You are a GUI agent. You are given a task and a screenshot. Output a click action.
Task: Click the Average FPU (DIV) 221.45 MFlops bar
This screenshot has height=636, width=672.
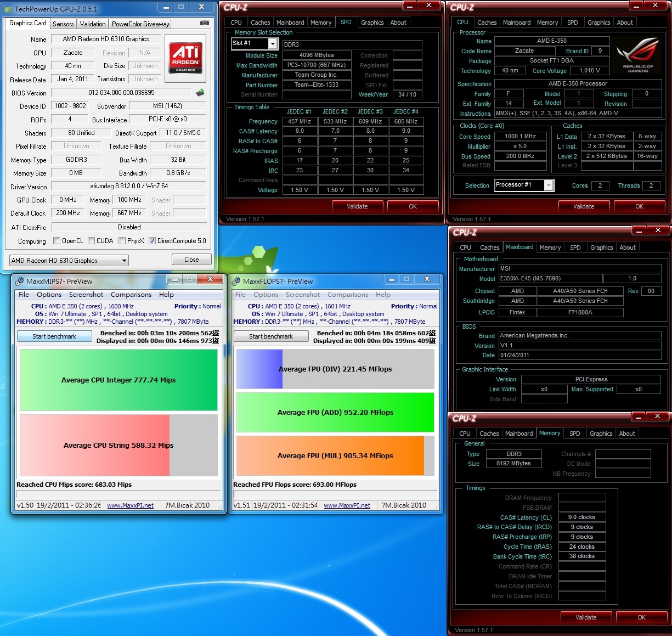coord(335,369)
